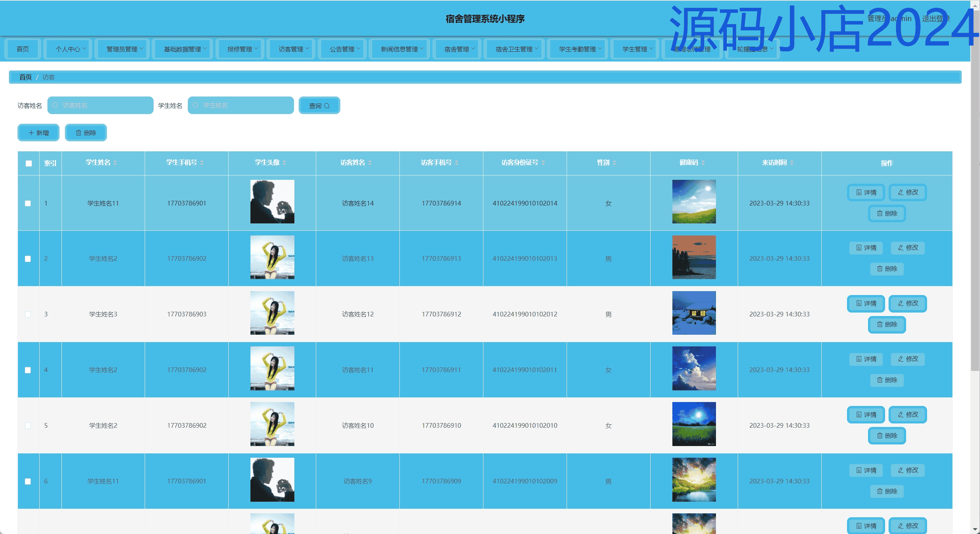Expand 访客管理 dropdown menu
The image size is (980, 534).
pos(291,49)
